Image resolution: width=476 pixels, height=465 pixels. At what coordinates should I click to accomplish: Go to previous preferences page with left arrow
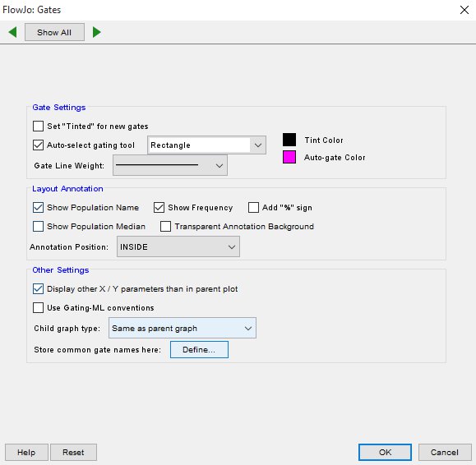[12, 32]
